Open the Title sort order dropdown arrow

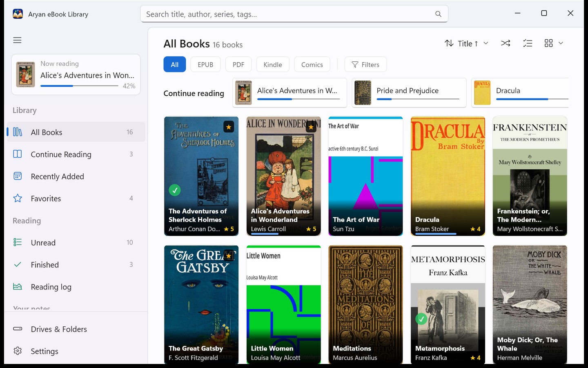tap(486, 43)
